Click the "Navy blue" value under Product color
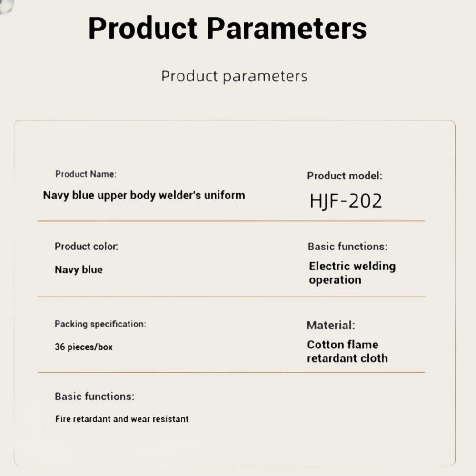 click(79, 269)
